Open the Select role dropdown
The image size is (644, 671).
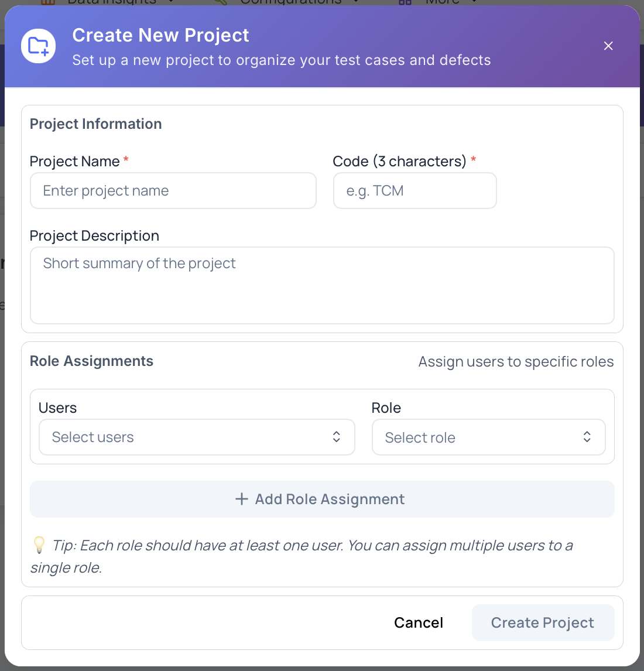488,437
